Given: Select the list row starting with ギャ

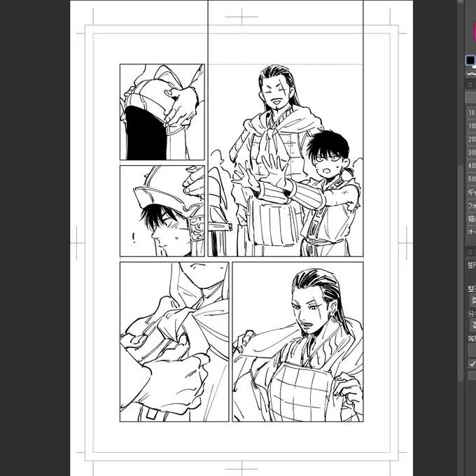Looking at the screenshot, I should click(x=471, y=192).
